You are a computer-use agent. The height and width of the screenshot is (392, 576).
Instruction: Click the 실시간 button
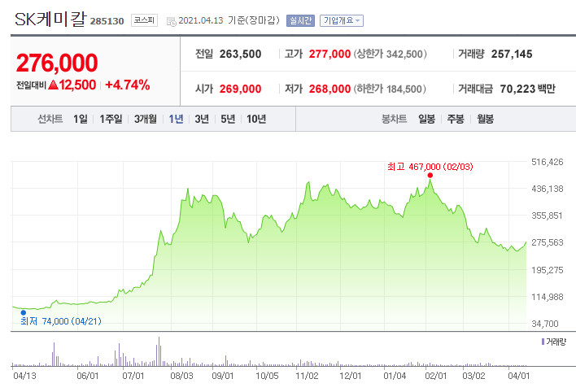click(x=300, y=20)
